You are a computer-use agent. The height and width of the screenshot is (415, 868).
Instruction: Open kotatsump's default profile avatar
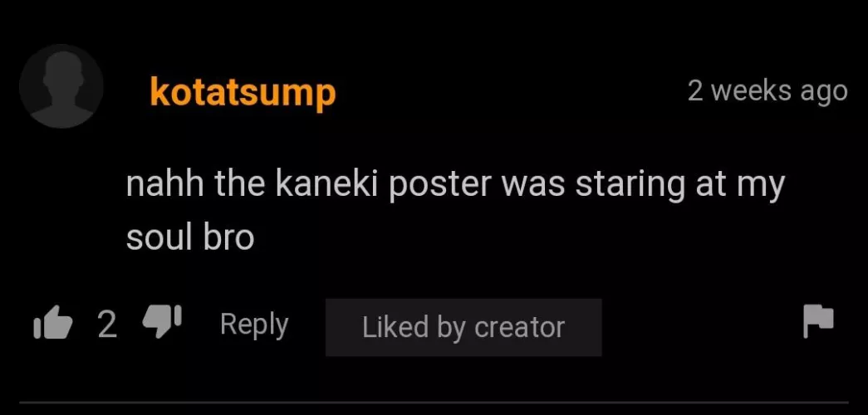61,86
